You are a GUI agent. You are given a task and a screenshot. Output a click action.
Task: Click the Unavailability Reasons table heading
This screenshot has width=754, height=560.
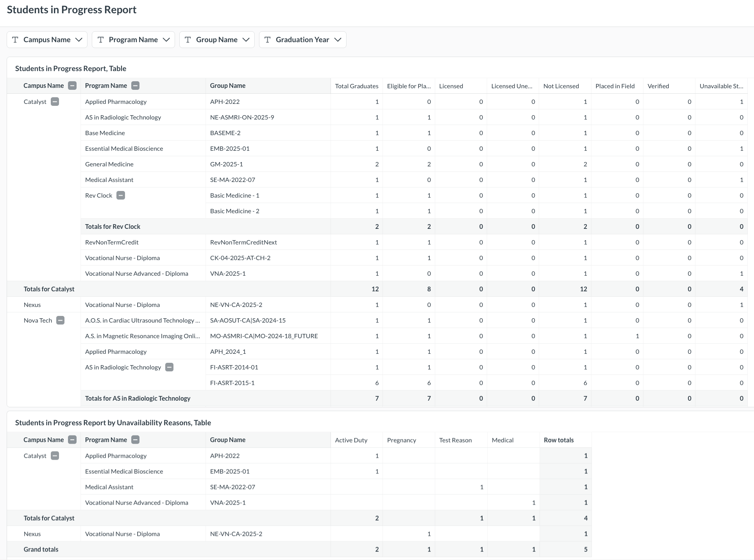113,423
